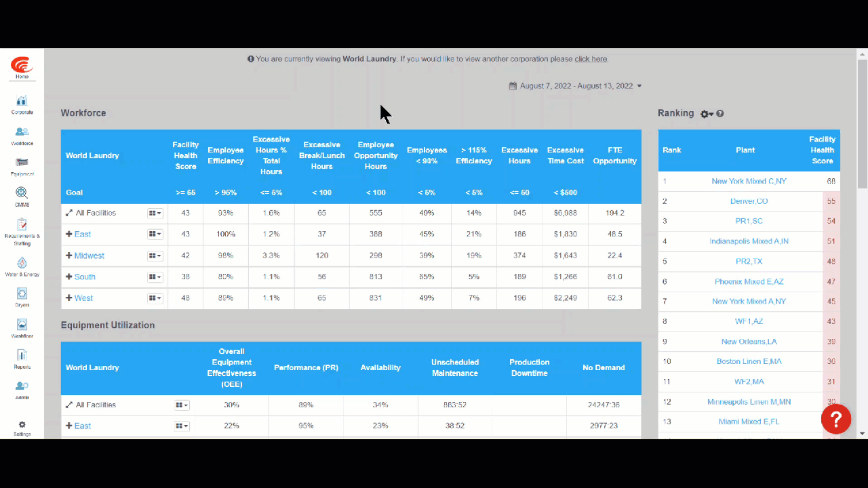Expand the South region row

(x=69, y=277)
